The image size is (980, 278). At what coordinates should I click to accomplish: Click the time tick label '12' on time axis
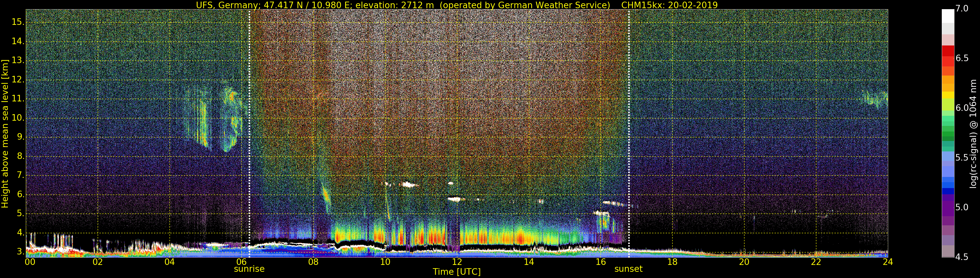[457, 262]
